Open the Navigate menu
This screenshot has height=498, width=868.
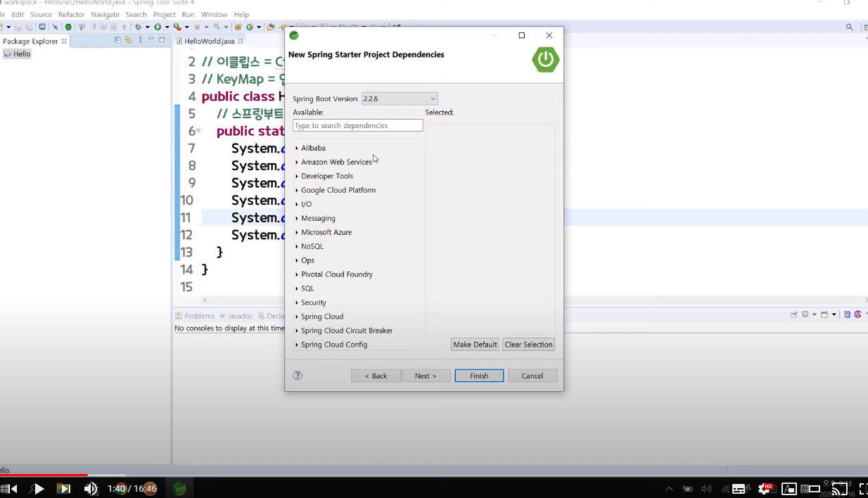[106, 14]
